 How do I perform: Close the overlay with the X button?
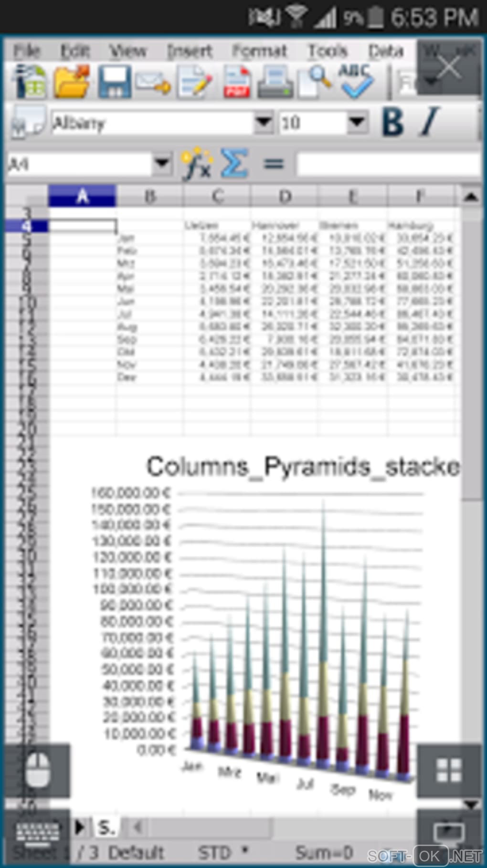click(x=449, y=67)
